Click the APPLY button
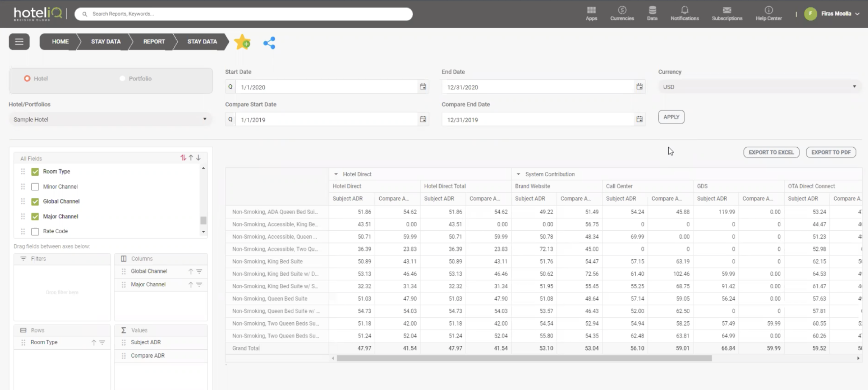The height and width of the screenshot is (390, 868). [x=671, y=117]
